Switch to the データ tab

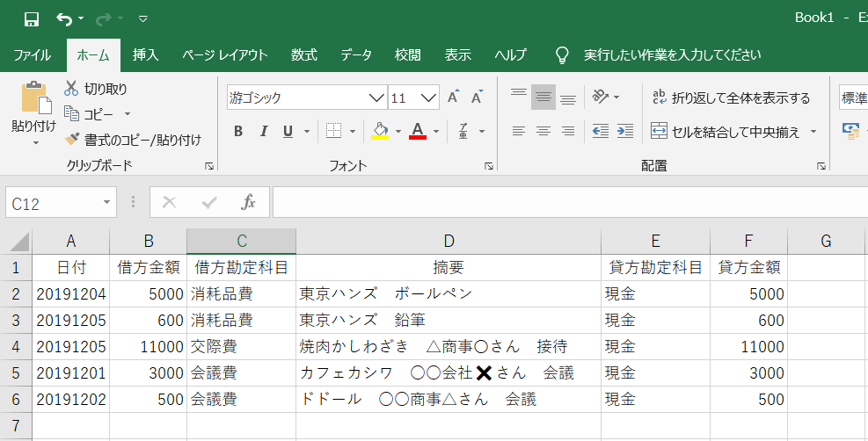click(356, 54)
